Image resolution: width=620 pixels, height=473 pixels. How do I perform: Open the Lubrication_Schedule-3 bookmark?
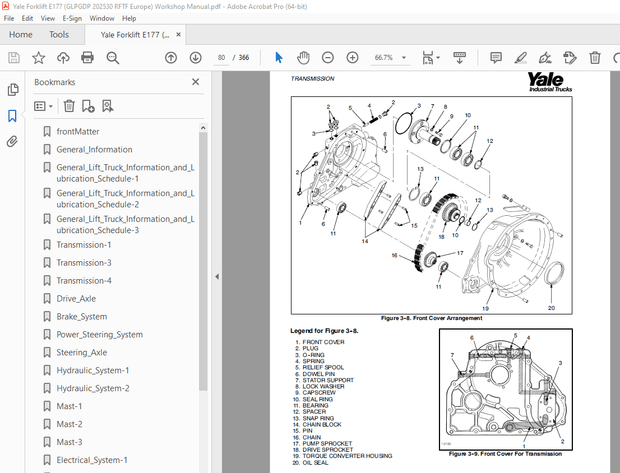(x=125, y=224)
